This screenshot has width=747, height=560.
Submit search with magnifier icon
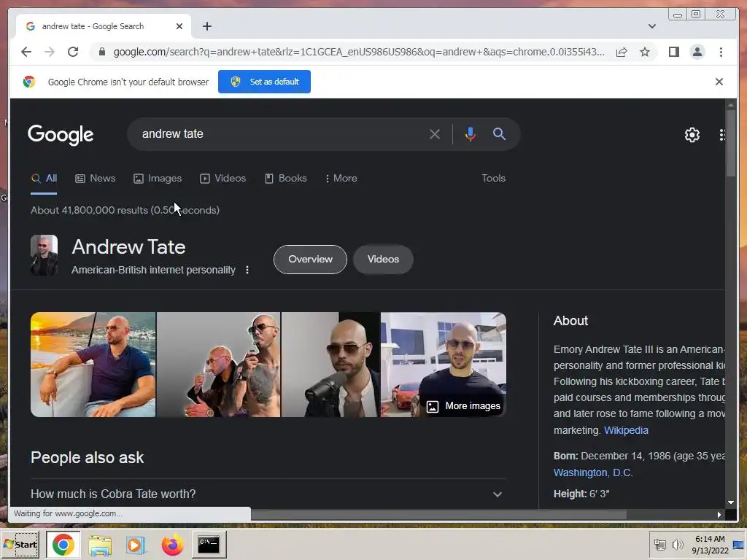[499, 134]
